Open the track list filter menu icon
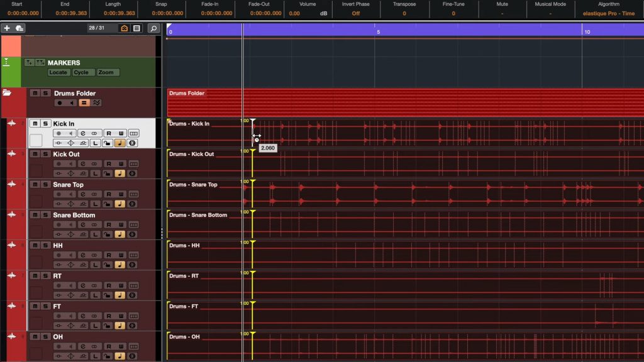This screenshot has height=362, width=644. pyautogui.click(x=137, y=28)
